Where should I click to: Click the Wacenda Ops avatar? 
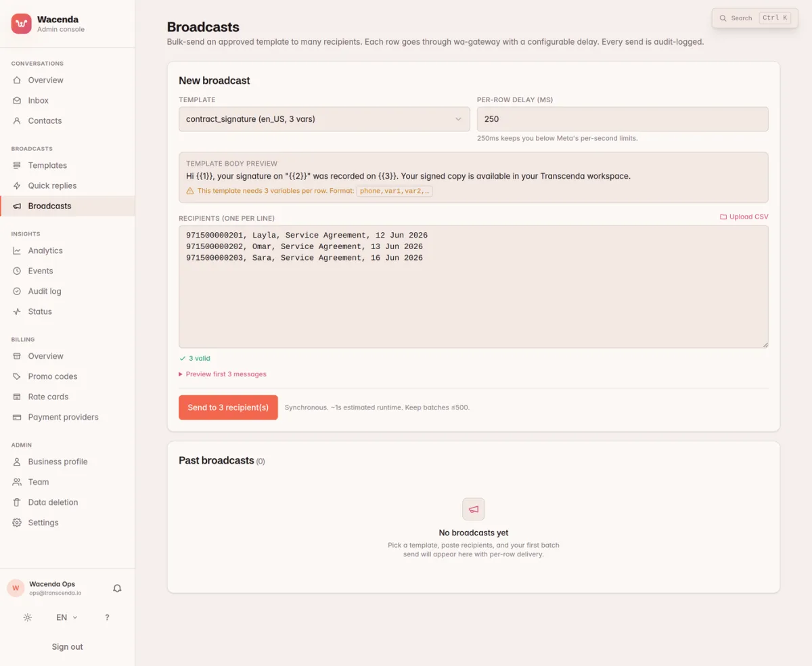click(x=16, y=588)
